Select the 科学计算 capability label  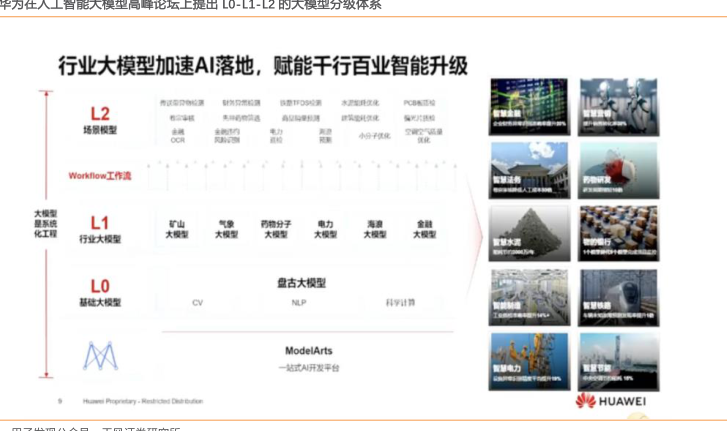[401, 303]
